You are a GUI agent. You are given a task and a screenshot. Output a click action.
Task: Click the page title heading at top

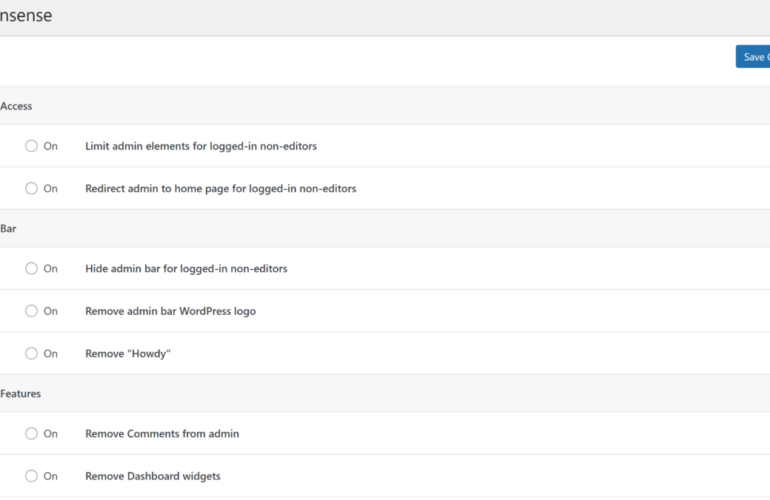26,16
